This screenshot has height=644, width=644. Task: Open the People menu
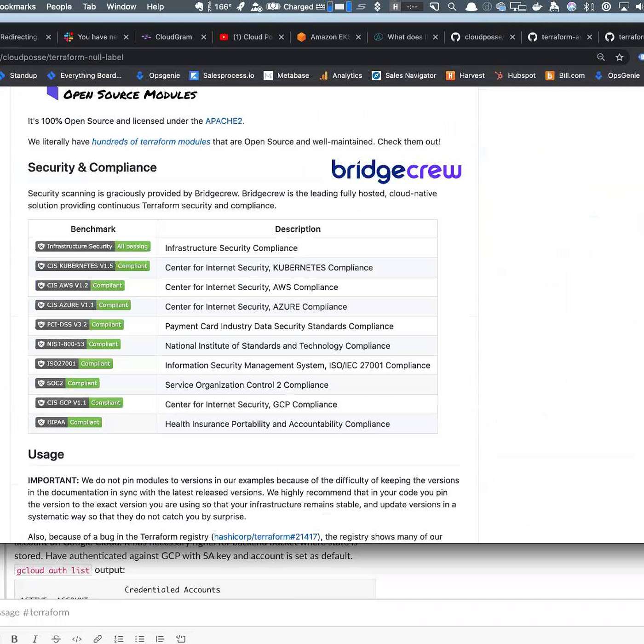tap(59, 6)
